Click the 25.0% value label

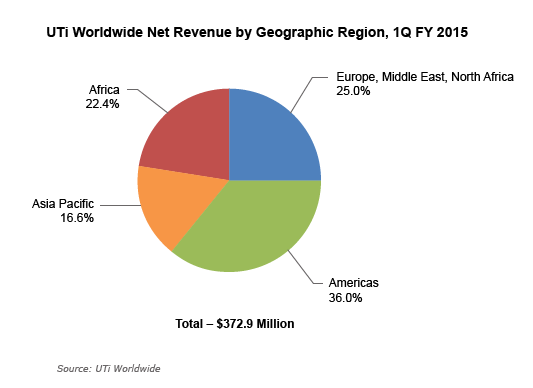353,91
